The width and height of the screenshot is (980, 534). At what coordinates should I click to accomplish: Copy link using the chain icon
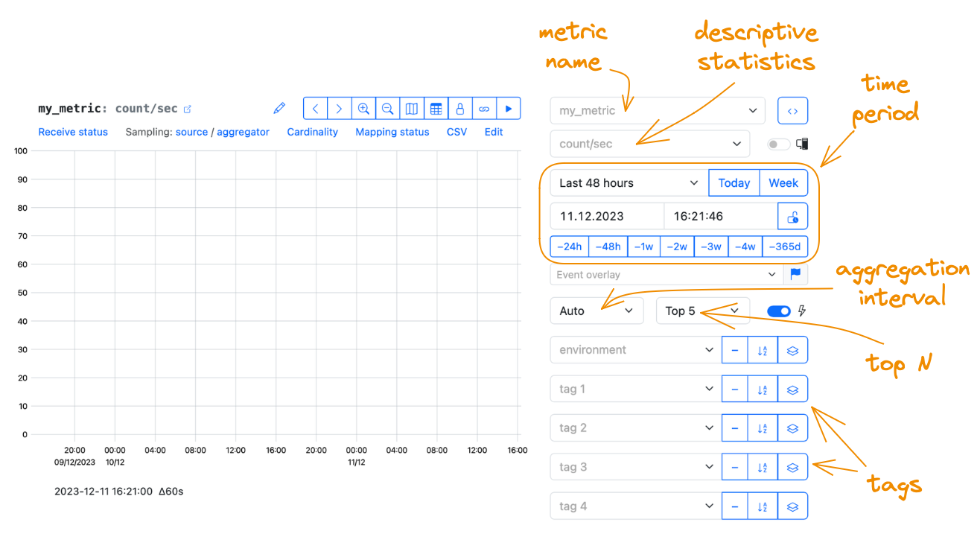(x=484, y=109)
